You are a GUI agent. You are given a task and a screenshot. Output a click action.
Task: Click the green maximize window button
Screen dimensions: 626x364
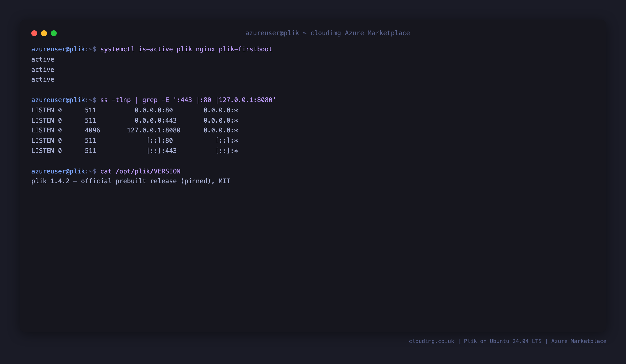tap(54, 33)
